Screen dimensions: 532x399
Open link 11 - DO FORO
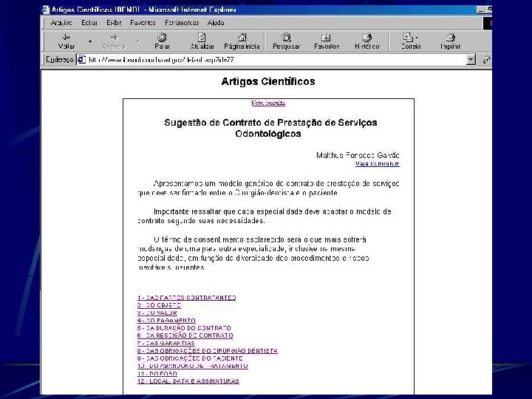157,374
